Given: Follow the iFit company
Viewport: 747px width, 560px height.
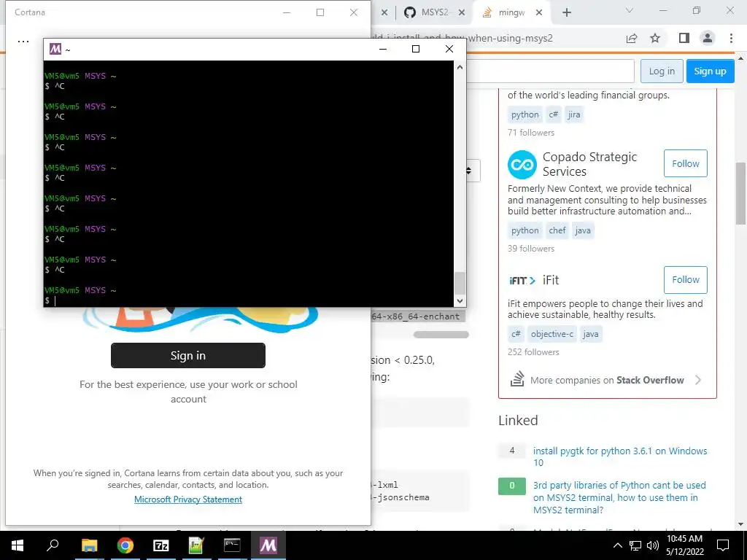Looking at the screenshot, I should (x=686, y=280).
